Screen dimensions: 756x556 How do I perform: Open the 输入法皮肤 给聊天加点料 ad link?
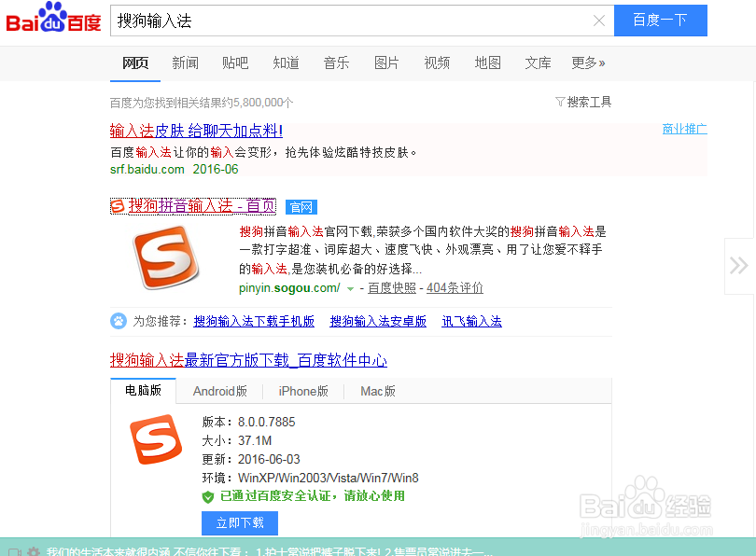196,131
